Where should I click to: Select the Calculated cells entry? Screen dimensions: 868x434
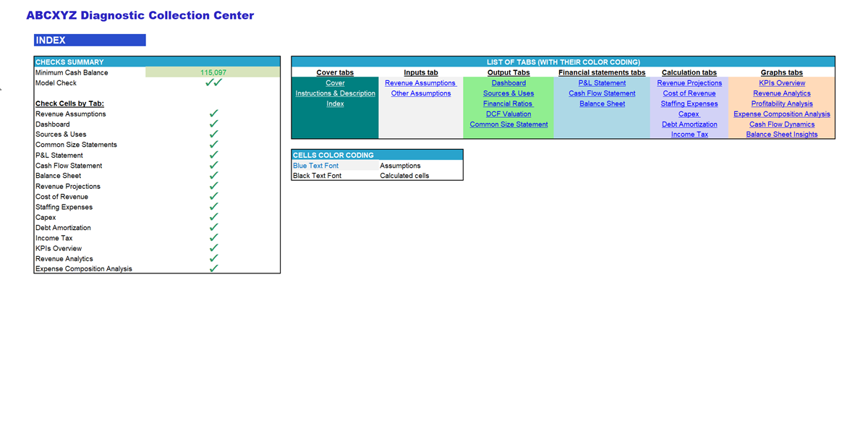pos(404,176)
